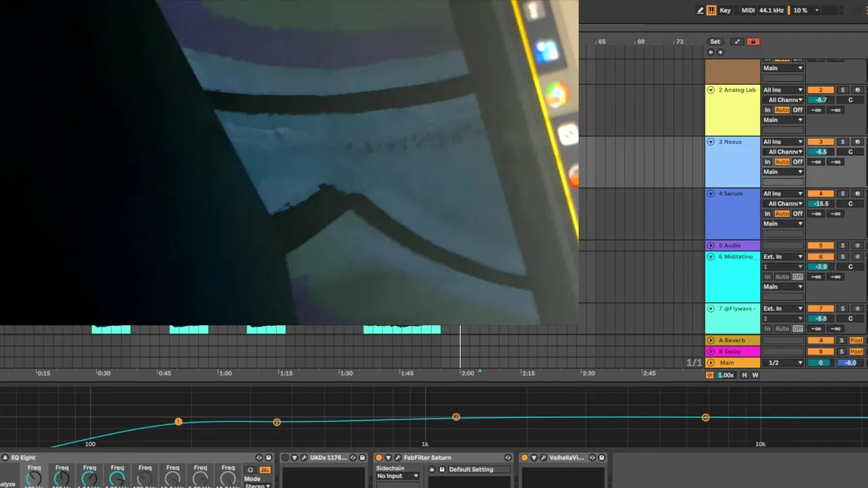868x488 pixels.
Task: Arm recording on the Serum track
Action: click(x=857, y=193)
